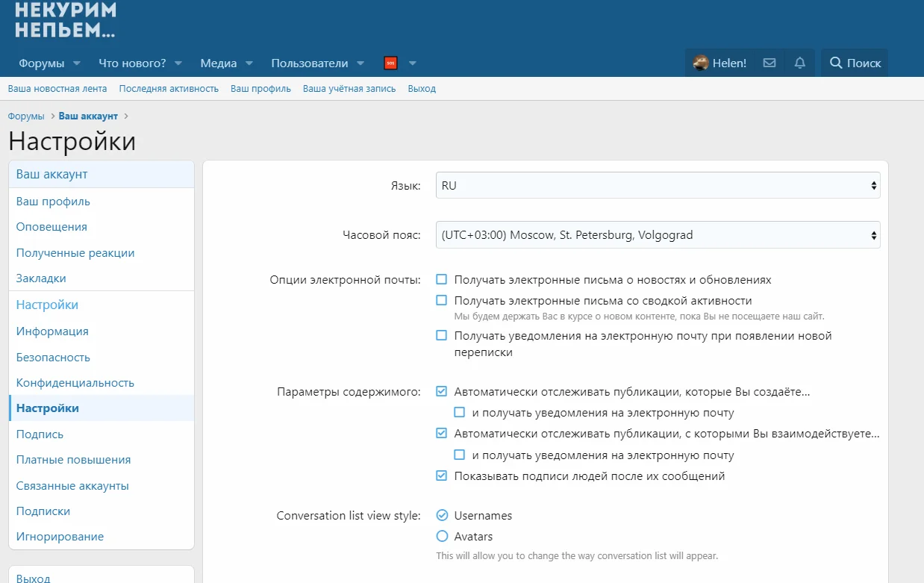Click the red SOS icon in navigation
This screenshot has height=583, width=924.
click(x=390, y=63)
